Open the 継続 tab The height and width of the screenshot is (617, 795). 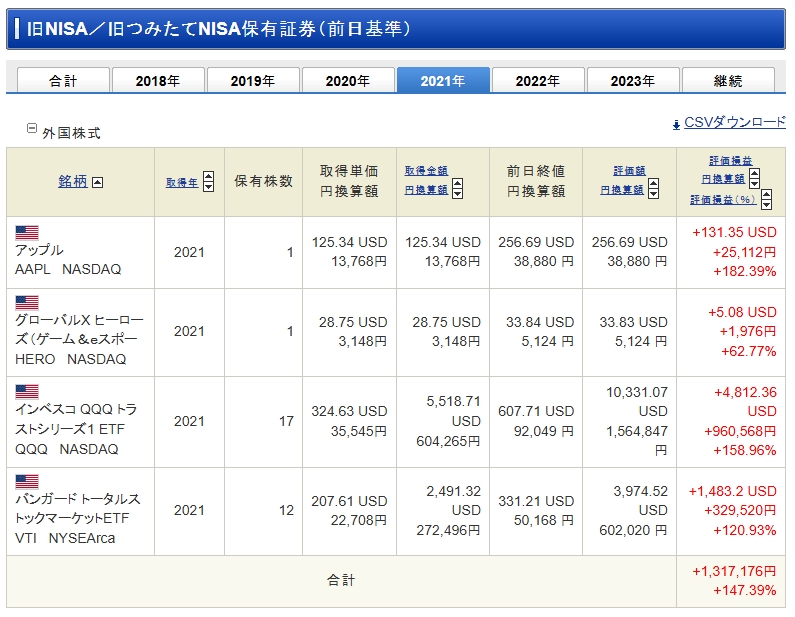coord(728,81)
